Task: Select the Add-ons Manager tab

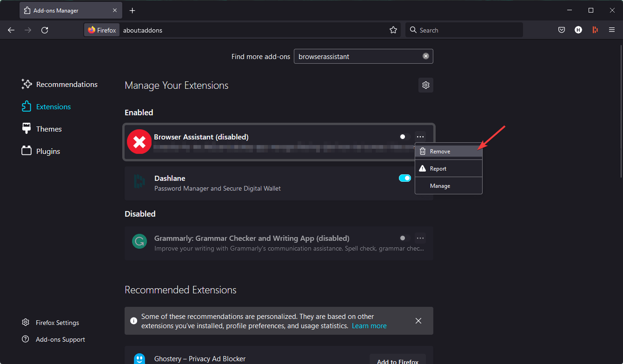Action: click(x=71, y=10)
